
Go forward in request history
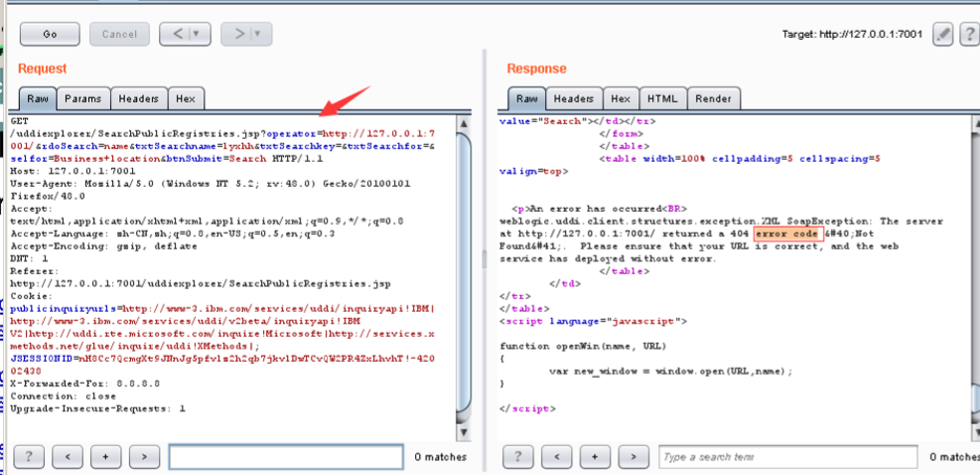246,35
